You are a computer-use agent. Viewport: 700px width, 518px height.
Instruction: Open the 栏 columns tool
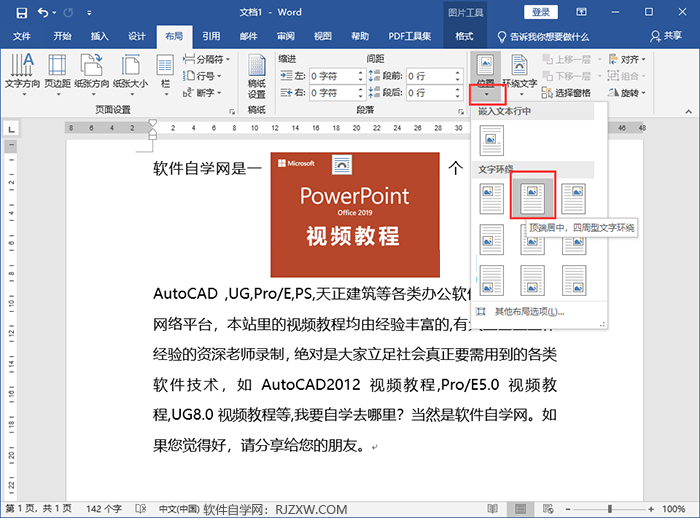[165, 74]
